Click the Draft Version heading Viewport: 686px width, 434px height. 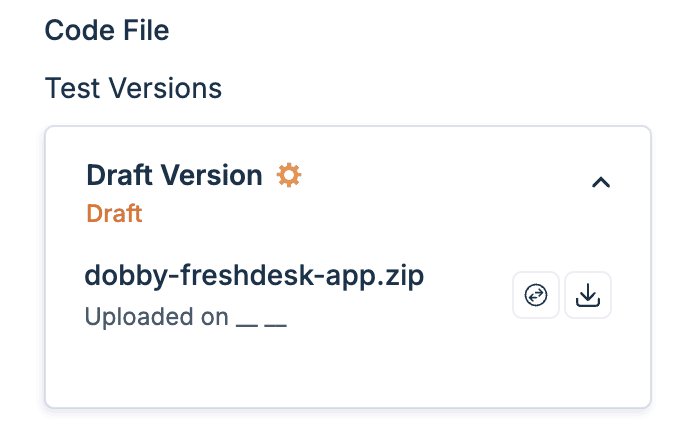pyautogui.click(x=174, y=176)
